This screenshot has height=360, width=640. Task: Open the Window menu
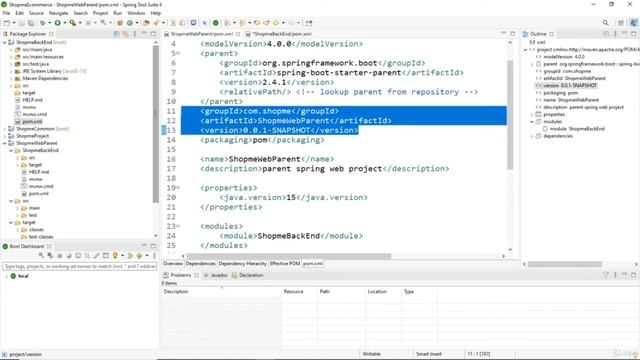pyautogui.click(x=136, y=13)
